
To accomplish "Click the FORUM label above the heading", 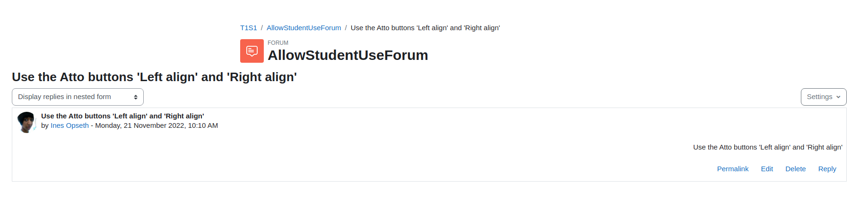I will pyautogui.click(x=278, y=43).
